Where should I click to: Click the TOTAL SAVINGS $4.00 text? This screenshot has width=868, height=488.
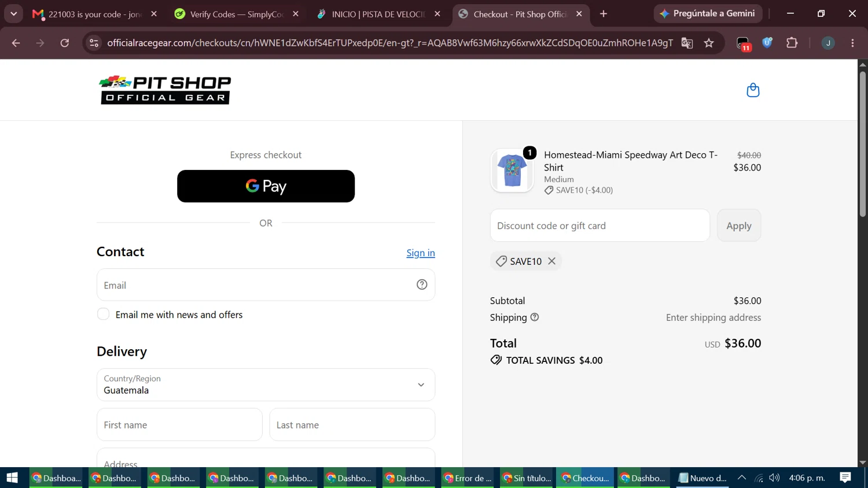point(554,360)
